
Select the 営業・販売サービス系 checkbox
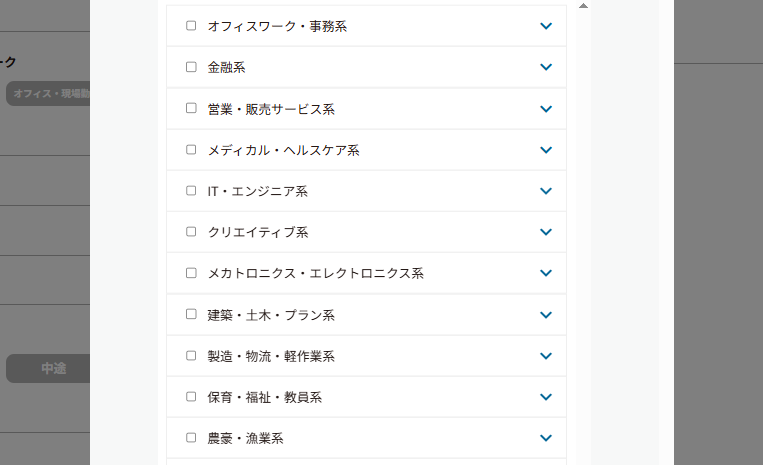point(191,108)
